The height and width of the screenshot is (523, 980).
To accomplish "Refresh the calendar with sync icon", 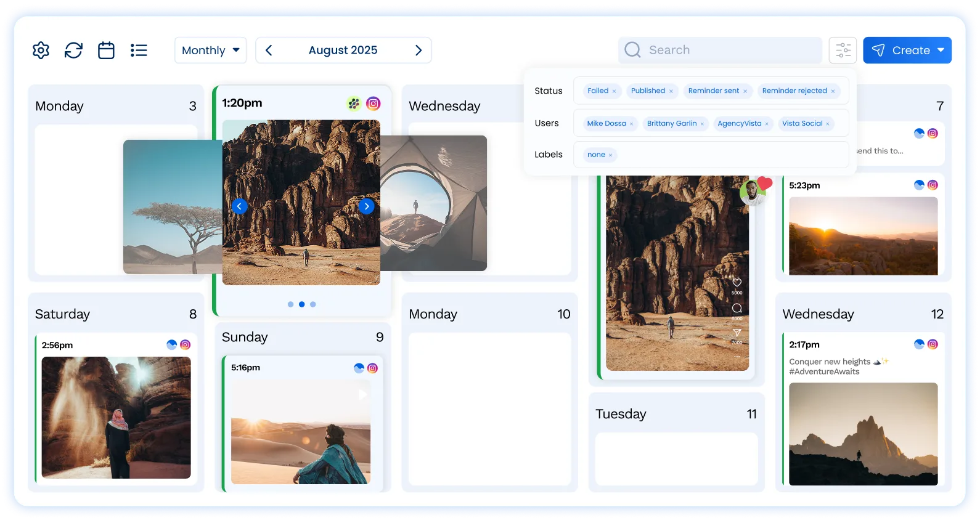I will [x=73, y=51].
